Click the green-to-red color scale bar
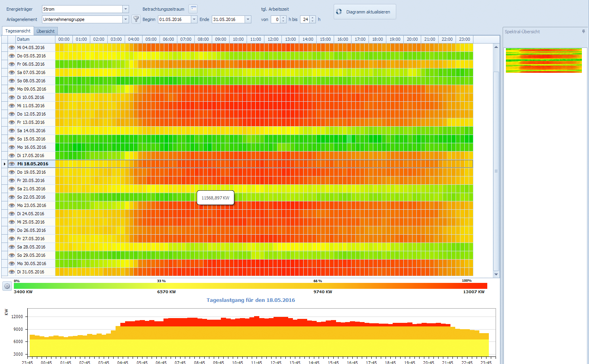The height and width of the screenshot is (364, 589). coord(250,286)
